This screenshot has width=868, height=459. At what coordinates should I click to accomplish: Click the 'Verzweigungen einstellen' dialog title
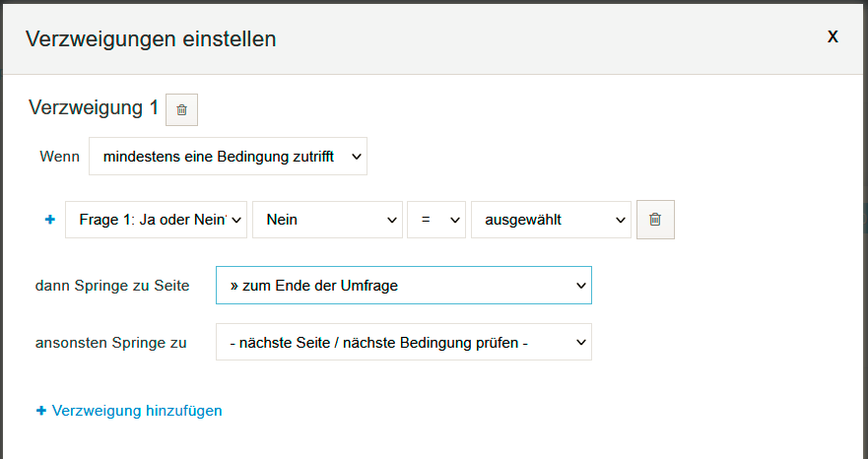(x=151, y=39)
